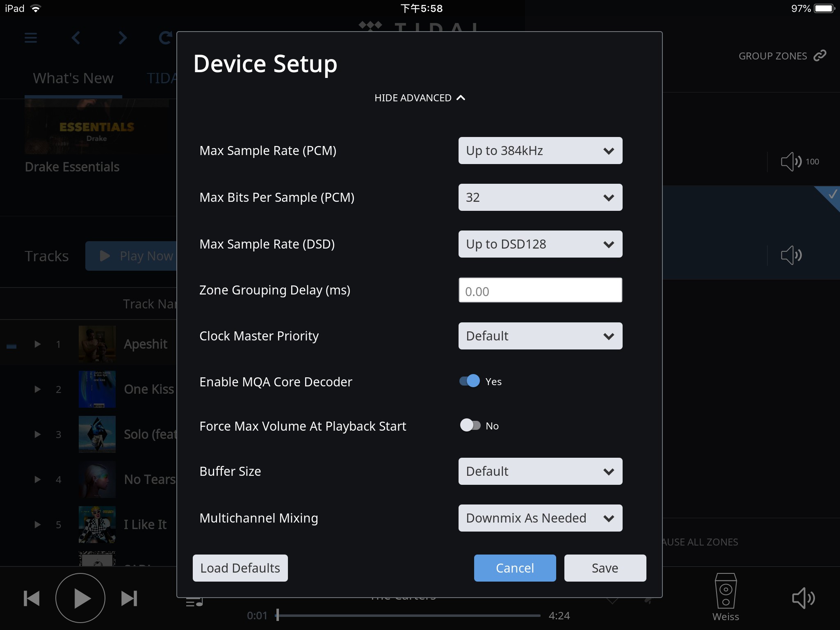Click the Wi-Fi icon in status bar
The image size is (840, 630).
click(36, 9)
